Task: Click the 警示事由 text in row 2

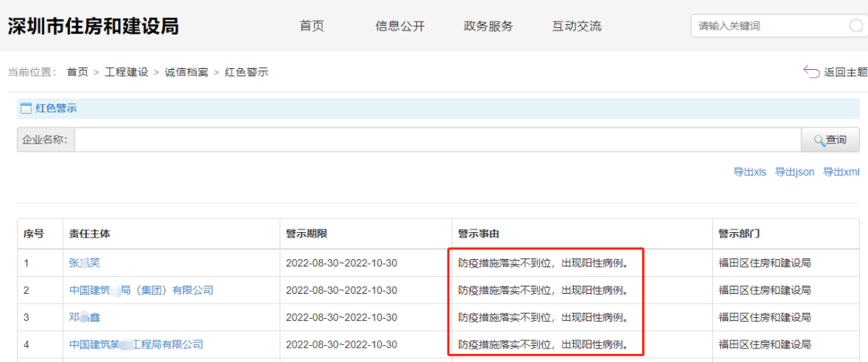Action: [545, 290]
